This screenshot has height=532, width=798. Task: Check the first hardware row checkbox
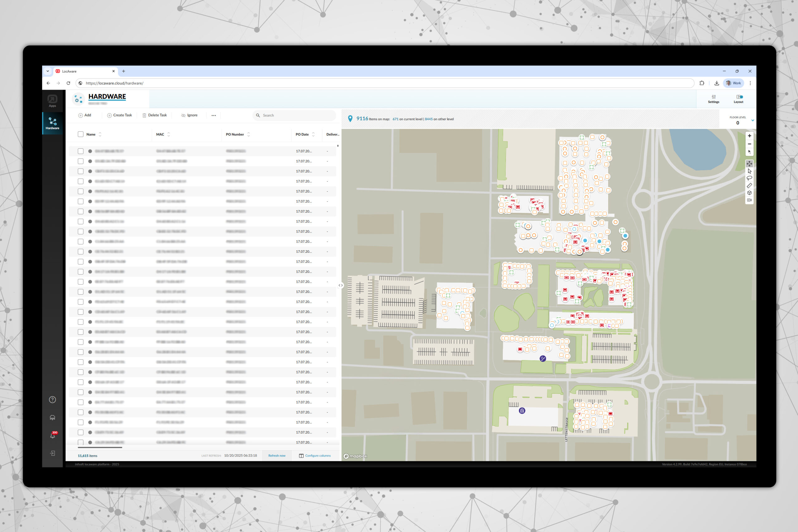80,151
